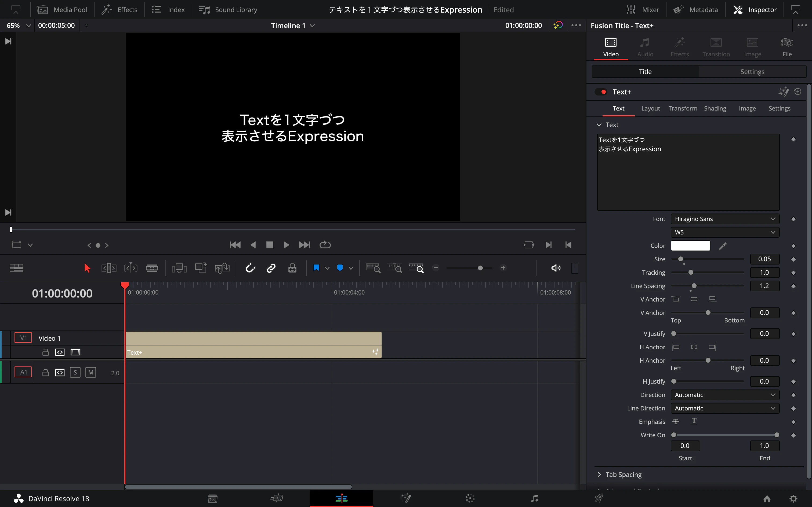Toggle the timeline snapping magnet icon
Viewport: 812px width, 507px height.
tap(250, 268)
